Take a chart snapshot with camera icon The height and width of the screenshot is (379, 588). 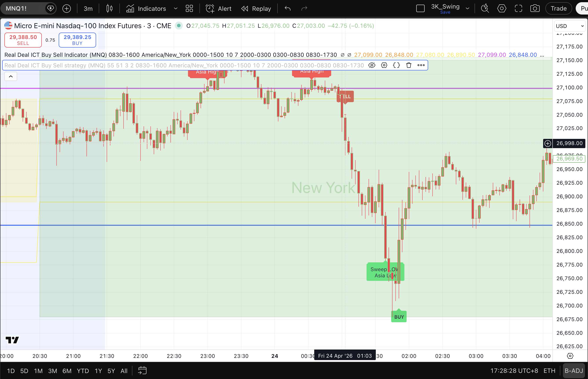pos(535,9)
